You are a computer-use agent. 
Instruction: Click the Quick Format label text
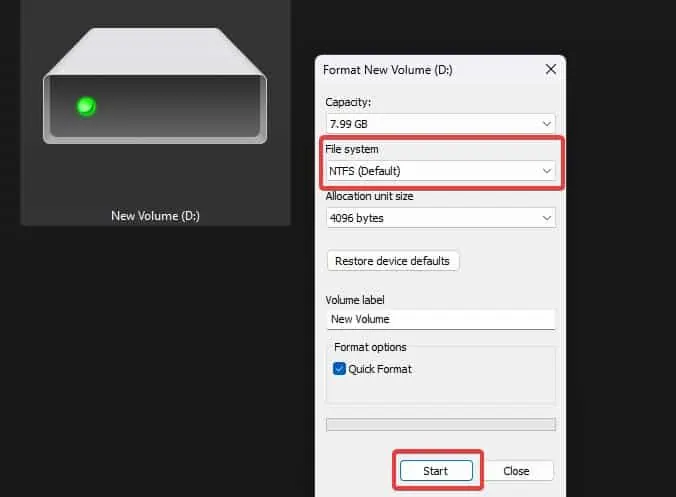(x=380, y=369)
